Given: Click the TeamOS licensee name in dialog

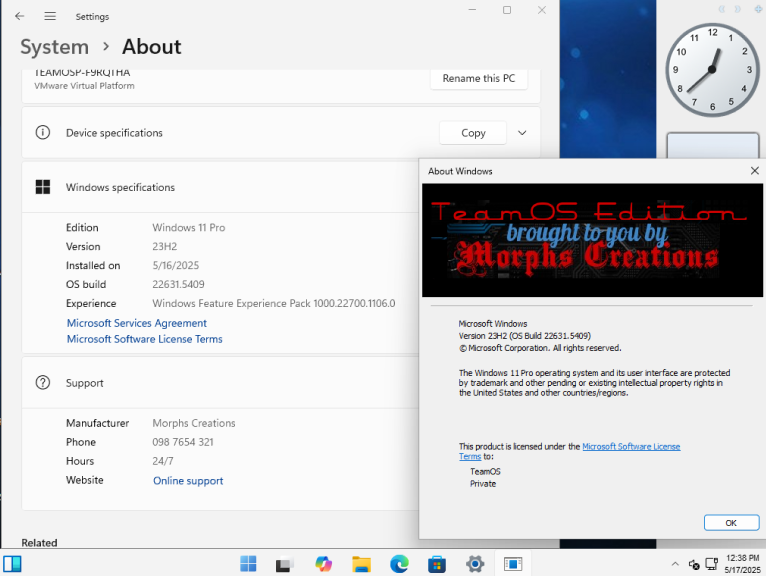Looking at the screenshot, I should (485, 471).
